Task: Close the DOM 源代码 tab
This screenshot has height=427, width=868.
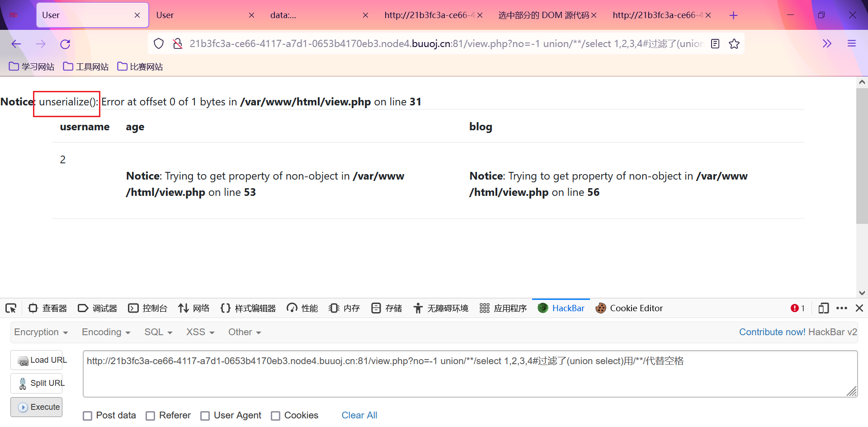Action: click(x=594, y=15)
